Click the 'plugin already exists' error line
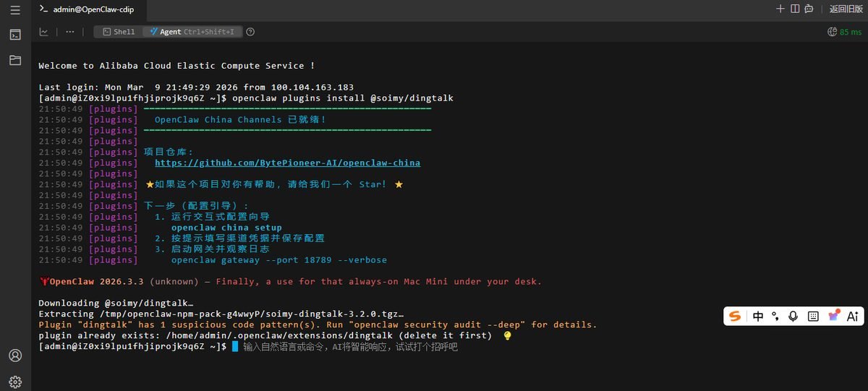 tap(265, 336)
